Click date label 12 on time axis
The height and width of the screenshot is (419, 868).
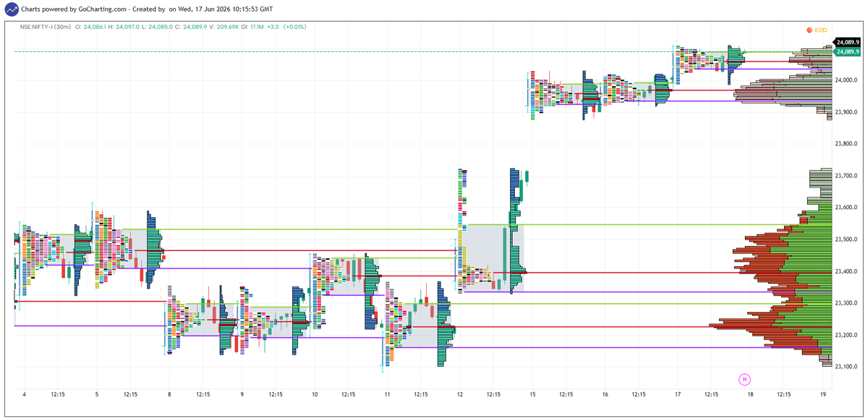[460, 395]
